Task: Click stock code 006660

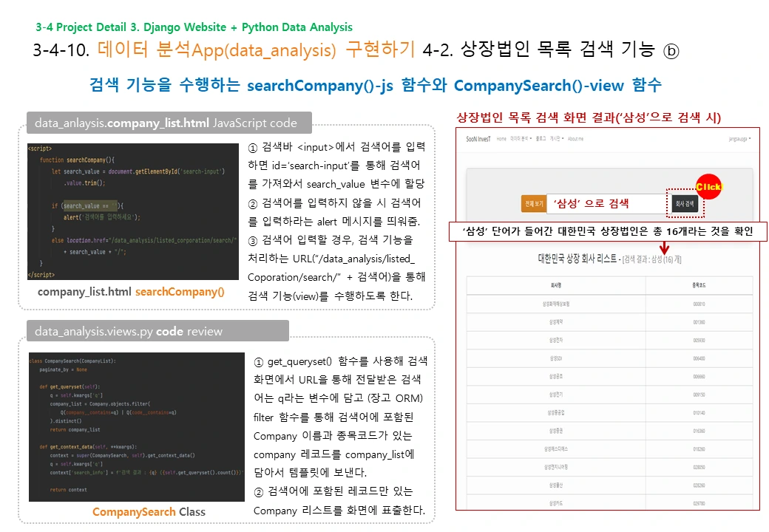Action: point(699,377)
